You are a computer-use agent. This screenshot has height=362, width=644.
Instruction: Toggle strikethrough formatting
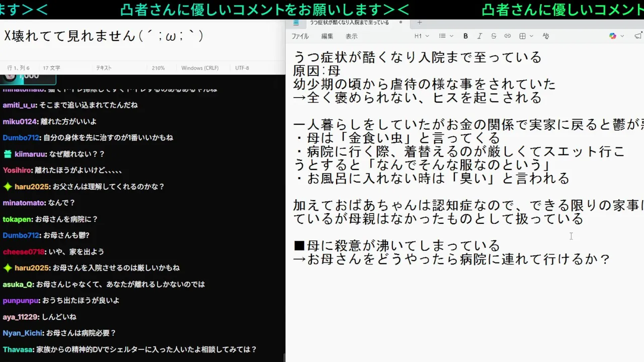click(494, 36)
